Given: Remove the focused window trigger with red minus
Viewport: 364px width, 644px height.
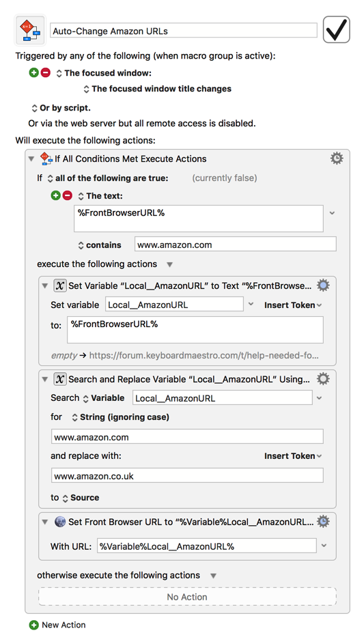Looking at the screenshot, I should (46, 73).
